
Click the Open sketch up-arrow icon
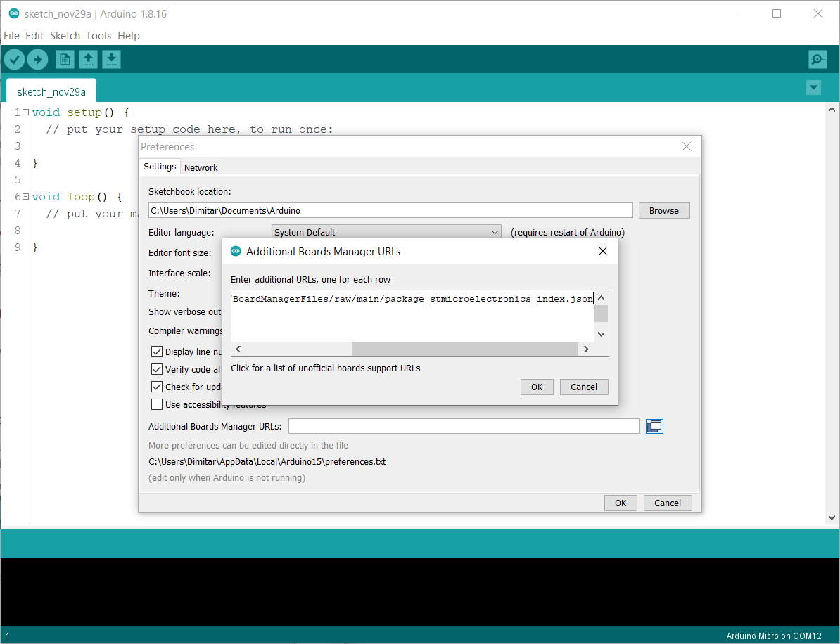[x=89, y=60]
